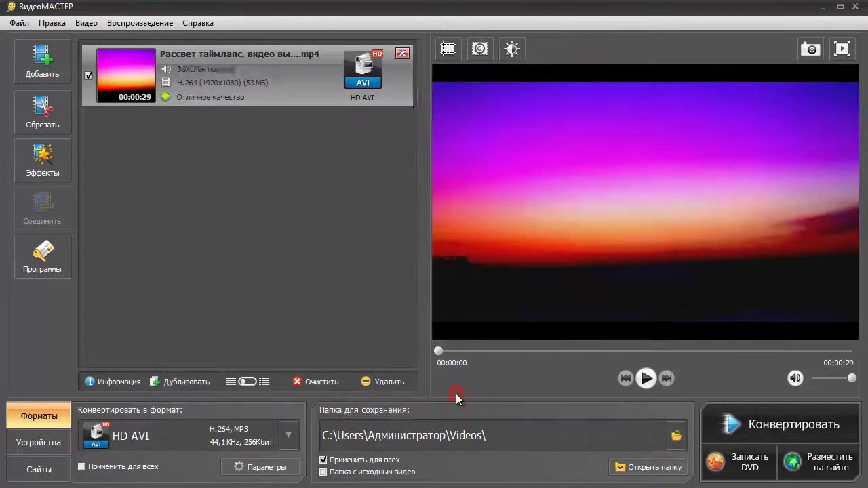Viewport: 868px width, 488px height.
Task: Click the volume slider handle
Action: (x=852, y=378)
